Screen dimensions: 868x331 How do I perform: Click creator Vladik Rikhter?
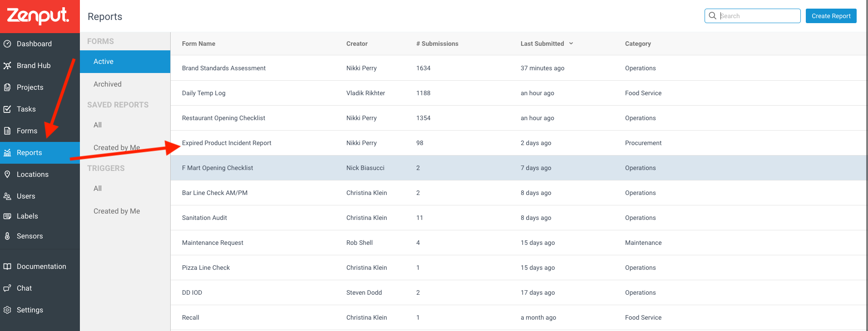point(365,93)
